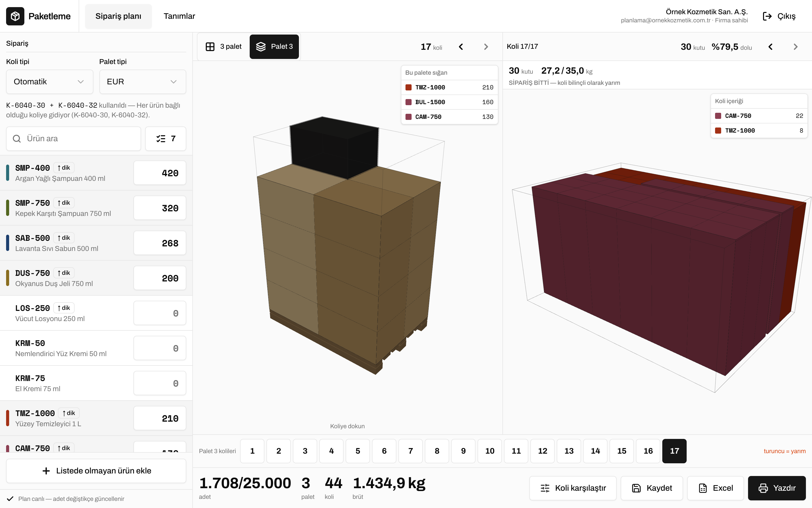Viewport: 812px width, 508px height.
Task: Click the Koli karşılaştır button
Action: pos(573,488)
